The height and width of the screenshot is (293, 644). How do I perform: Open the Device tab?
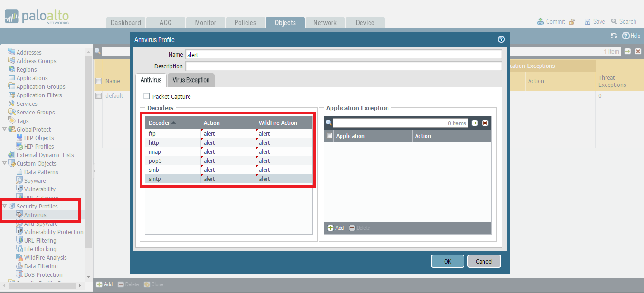point(365,22)
